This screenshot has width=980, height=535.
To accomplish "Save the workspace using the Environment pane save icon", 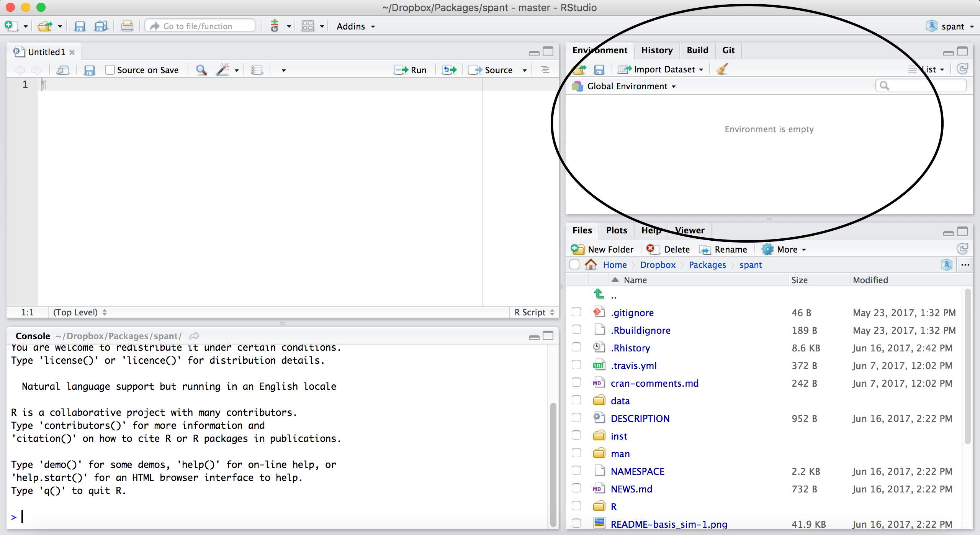I will (x=599, y=69).
